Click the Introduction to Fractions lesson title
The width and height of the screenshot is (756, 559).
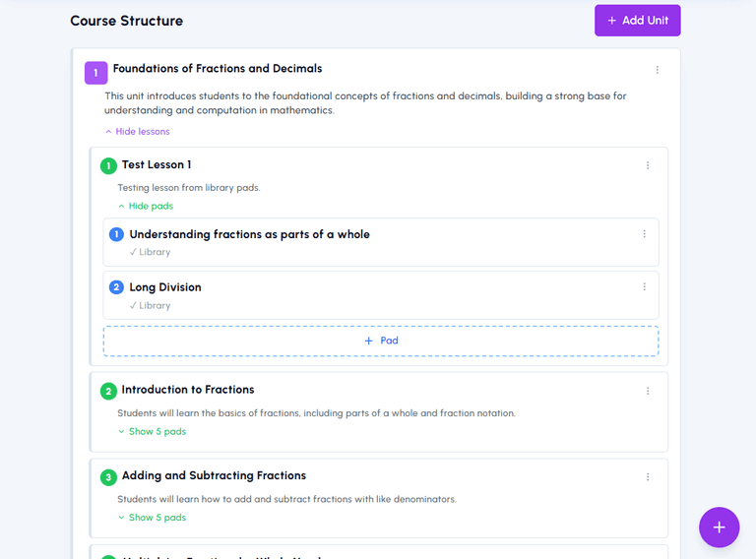(188, 390)
